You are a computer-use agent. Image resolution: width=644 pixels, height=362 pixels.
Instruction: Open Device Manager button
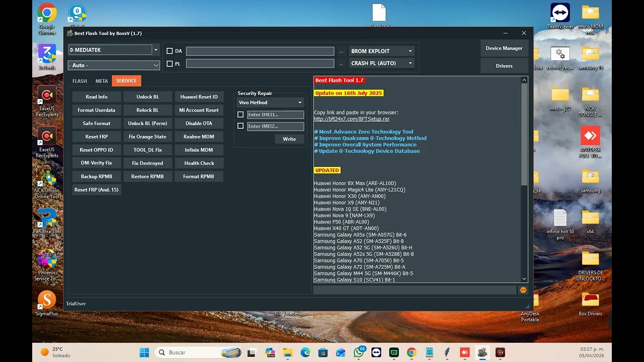coord(504,48)
